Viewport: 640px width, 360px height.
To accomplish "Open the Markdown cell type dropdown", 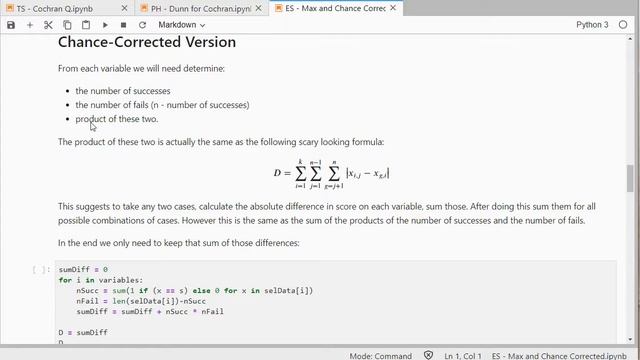I will (181, 25).
